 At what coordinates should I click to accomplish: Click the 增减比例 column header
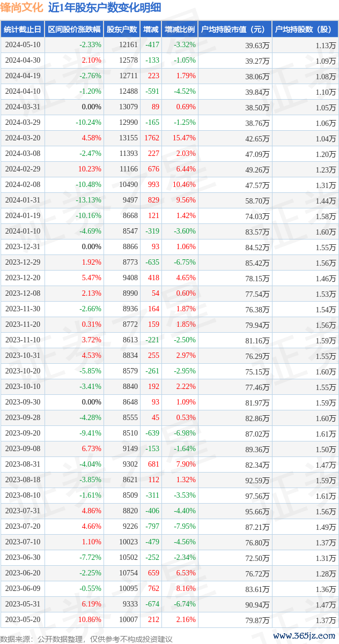point(180,29)
